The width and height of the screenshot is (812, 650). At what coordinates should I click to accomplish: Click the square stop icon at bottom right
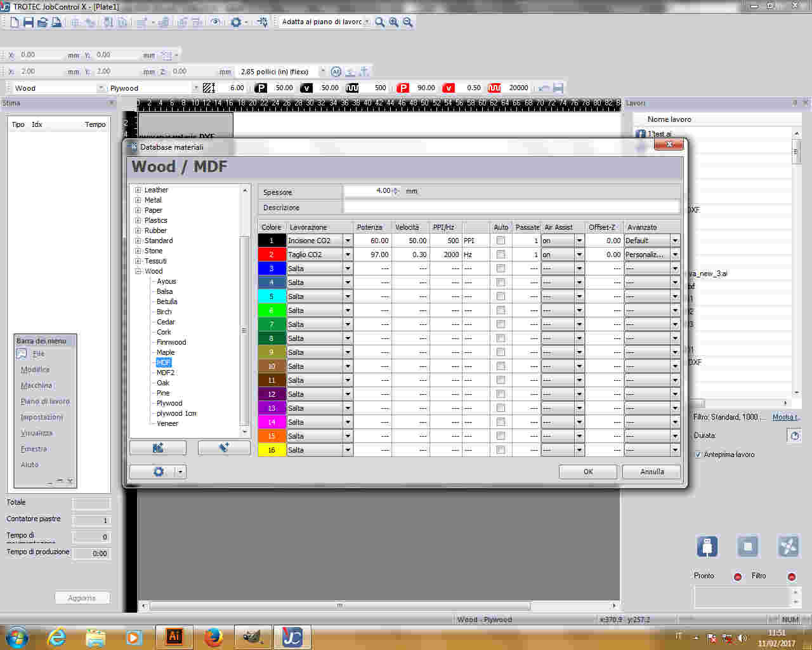748,547
